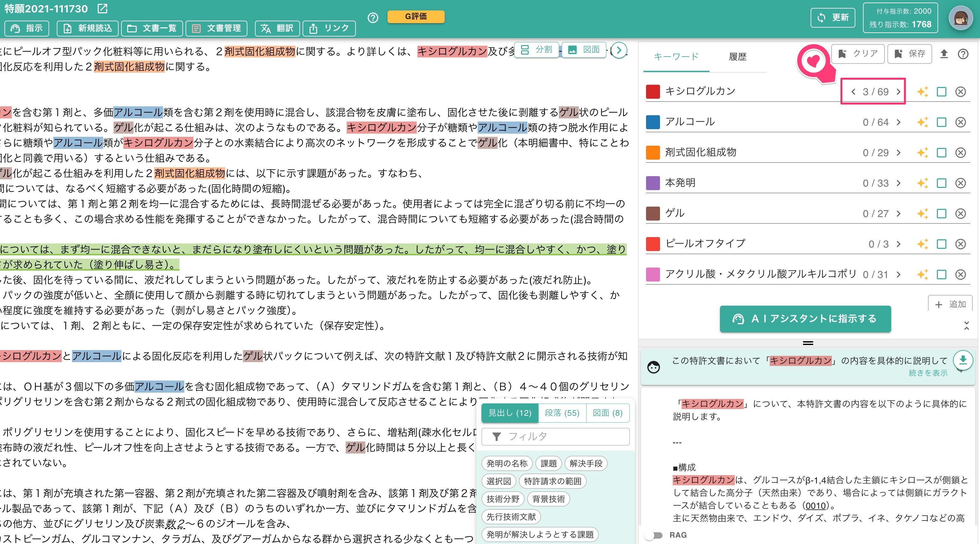Remove the ゲル keyword
The width and height of the screenshot is (980, 544).
(961, 214)
